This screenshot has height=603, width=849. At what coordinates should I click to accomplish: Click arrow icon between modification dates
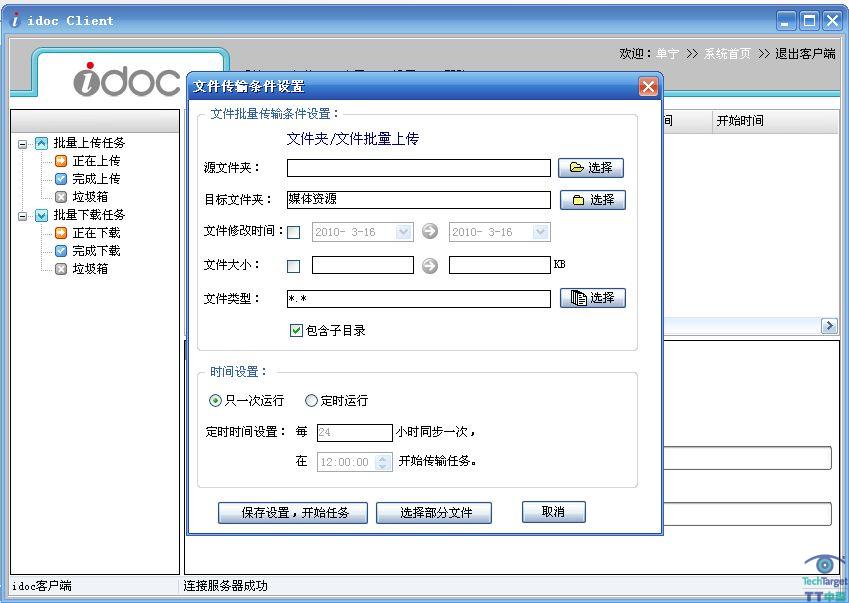(430, 232)
